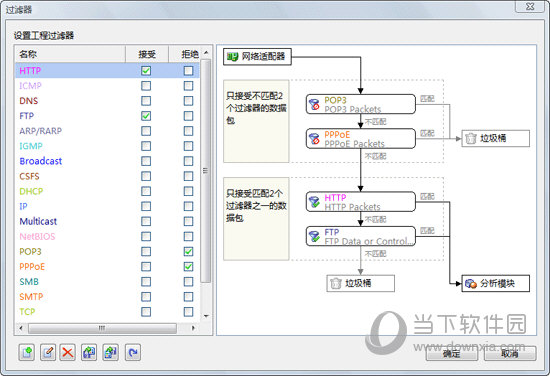
Task: Uncheck the FTP accept checkbox
Action: 146,116
